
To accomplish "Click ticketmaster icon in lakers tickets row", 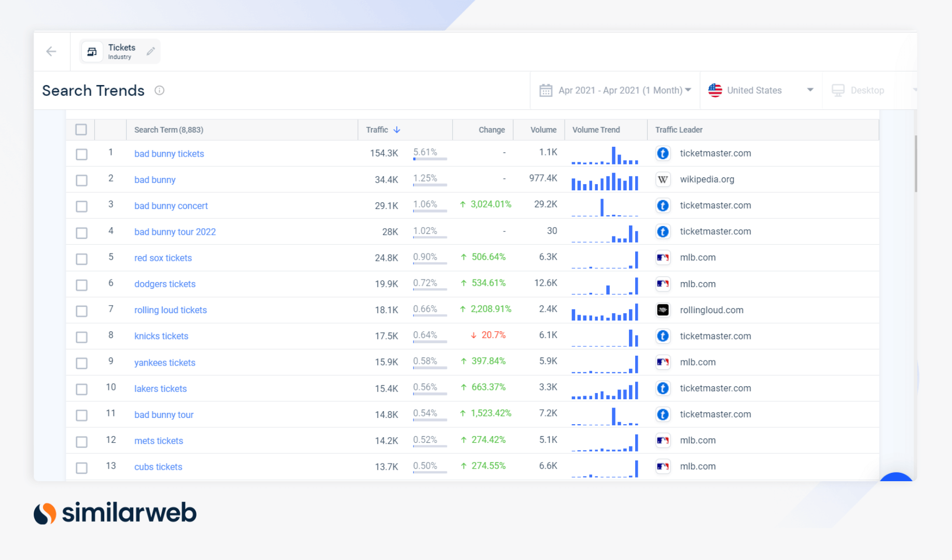I will point(663,388).
